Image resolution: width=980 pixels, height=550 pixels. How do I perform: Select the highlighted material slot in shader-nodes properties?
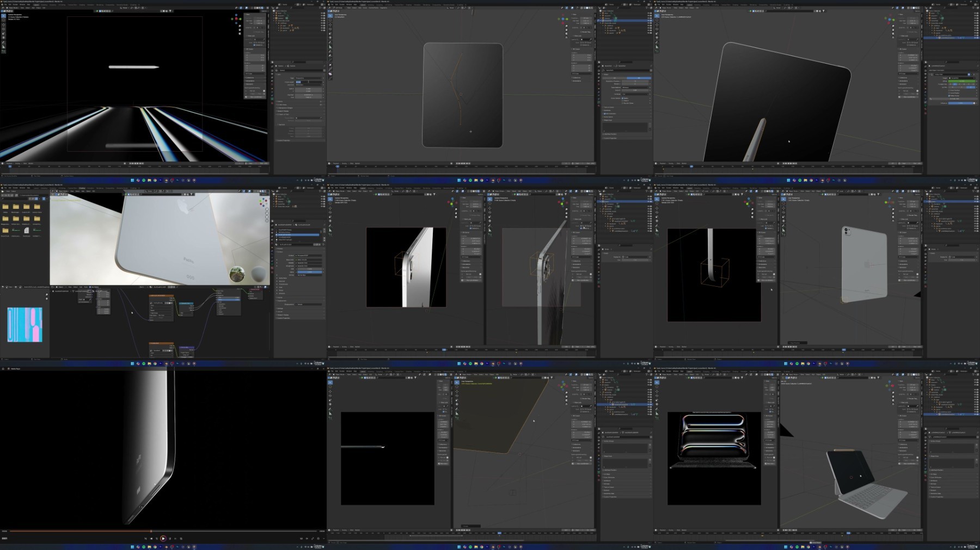(x=298, y=235)
